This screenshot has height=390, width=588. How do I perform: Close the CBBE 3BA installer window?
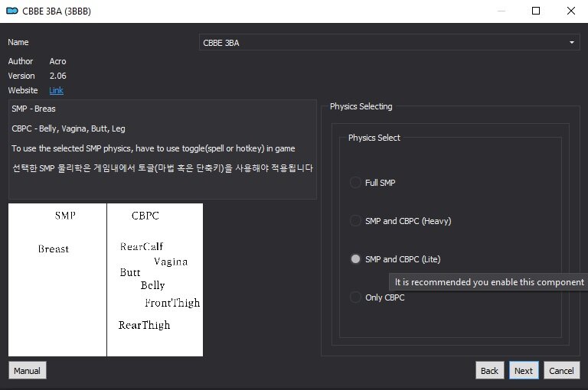pyautogui.click(x=570, y=11)
